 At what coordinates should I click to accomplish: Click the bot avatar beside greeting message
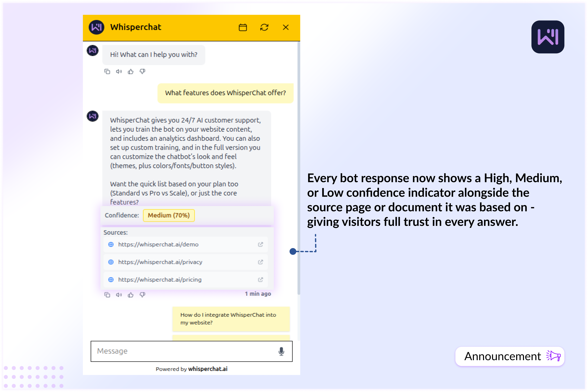point(93,51)
